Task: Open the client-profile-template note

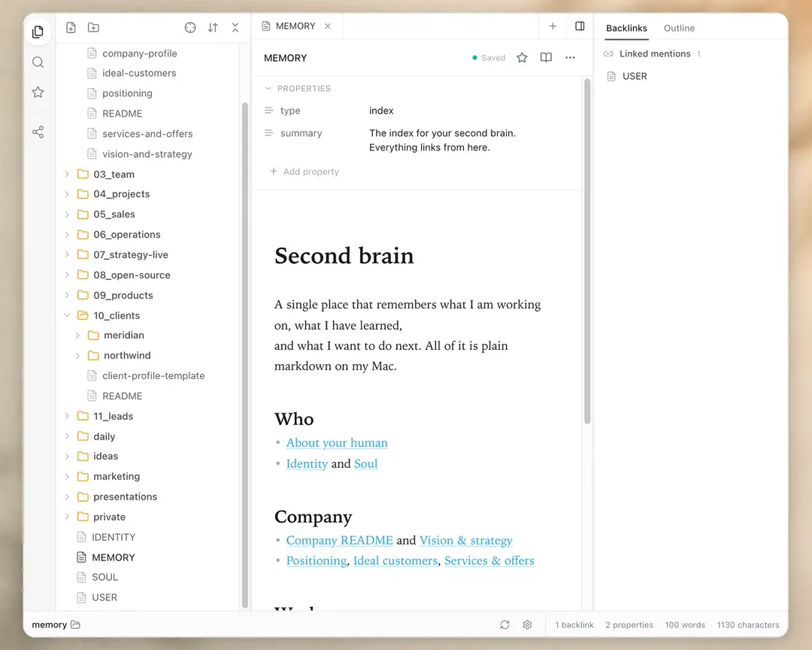Action: (x=153, y=376)
